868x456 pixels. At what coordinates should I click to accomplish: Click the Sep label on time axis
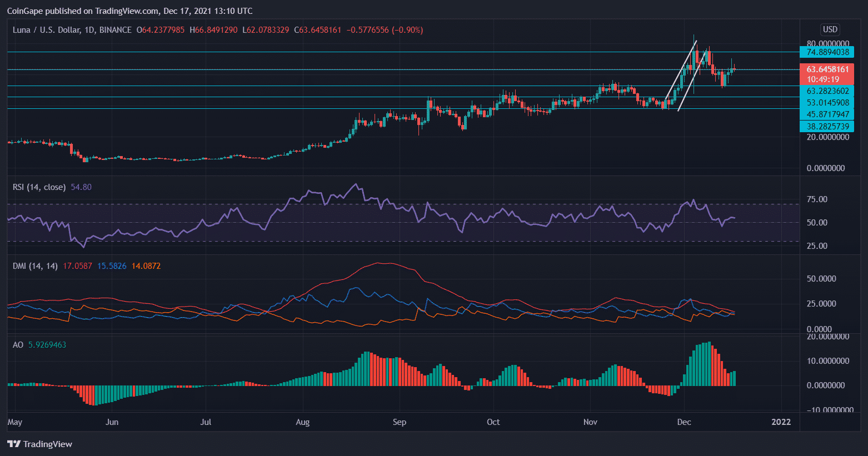pyautogui.click(x=399, y=422)
